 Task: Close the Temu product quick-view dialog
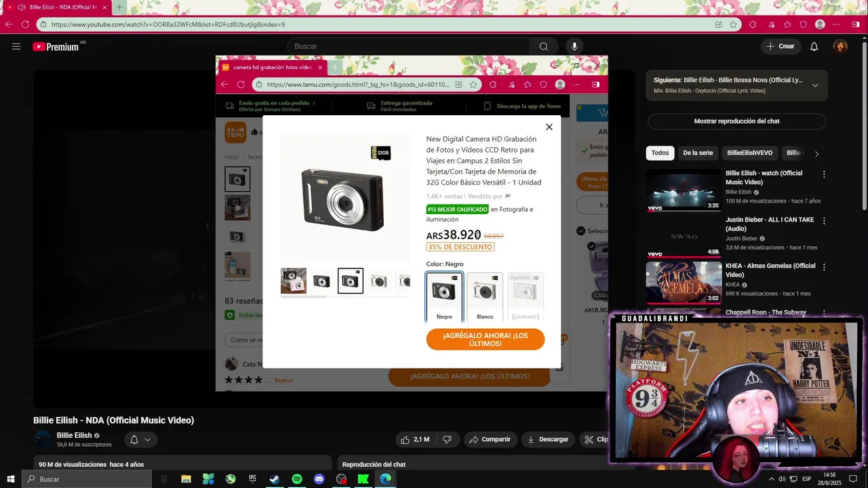coord(549,127)
